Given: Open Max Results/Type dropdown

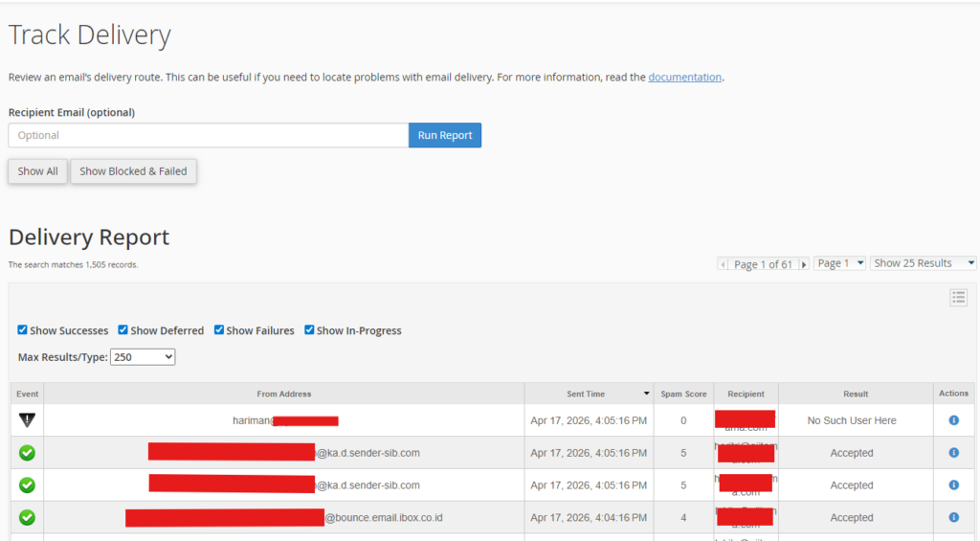Looking at the screenshot, I should pos(143,357).
